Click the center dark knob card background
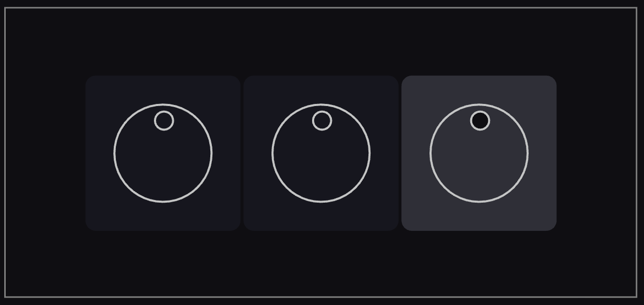Viewport: 644px width, 305px height. pyautogui.click(x=321, y=153)
